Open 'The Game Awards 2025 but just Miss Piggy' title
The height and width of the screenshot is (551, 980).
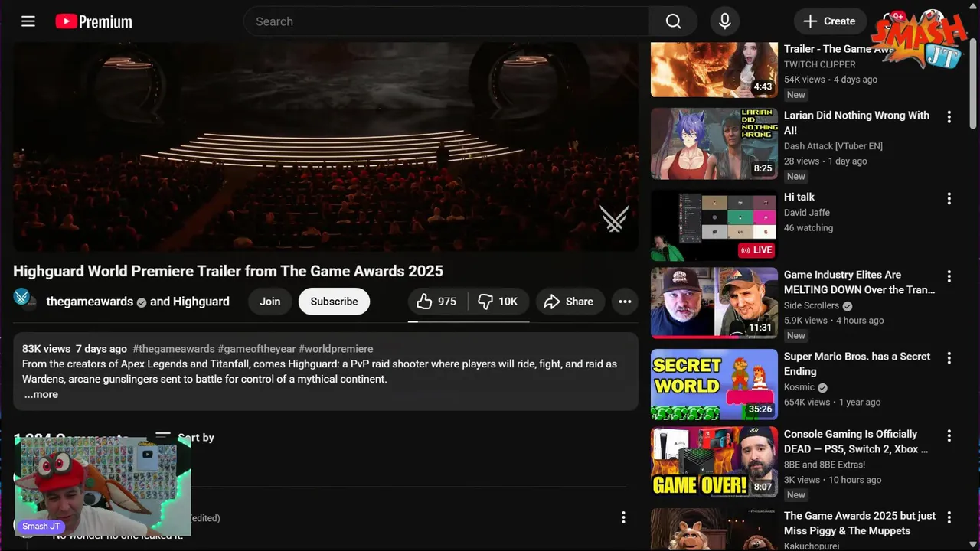pos(860,523)
